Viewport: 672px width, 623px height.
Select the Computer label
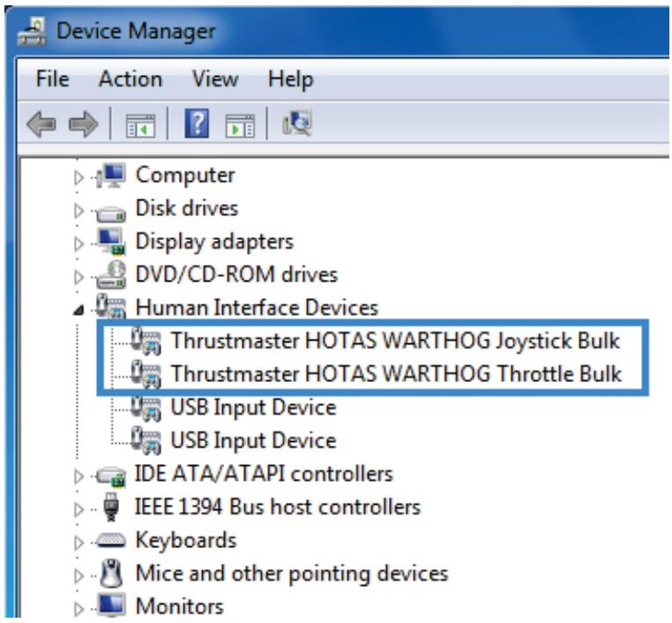(x=185, y=176)
